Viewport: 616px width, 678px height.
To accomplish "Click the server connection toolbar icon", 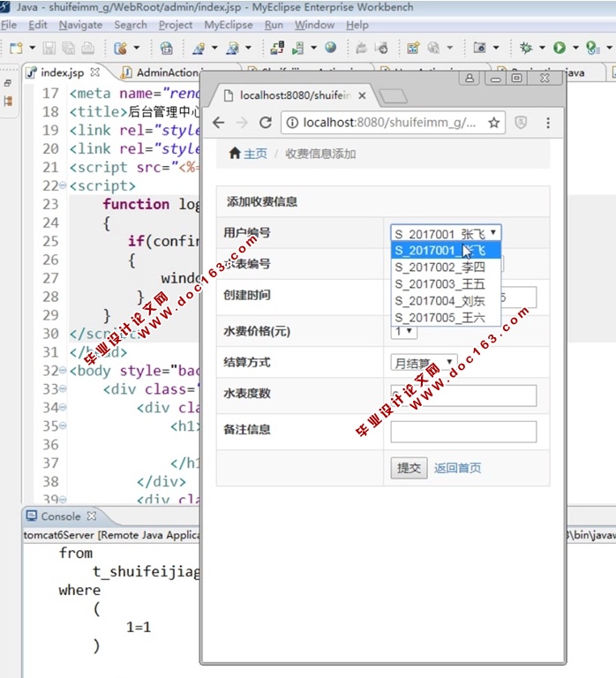I will (277, 48).
